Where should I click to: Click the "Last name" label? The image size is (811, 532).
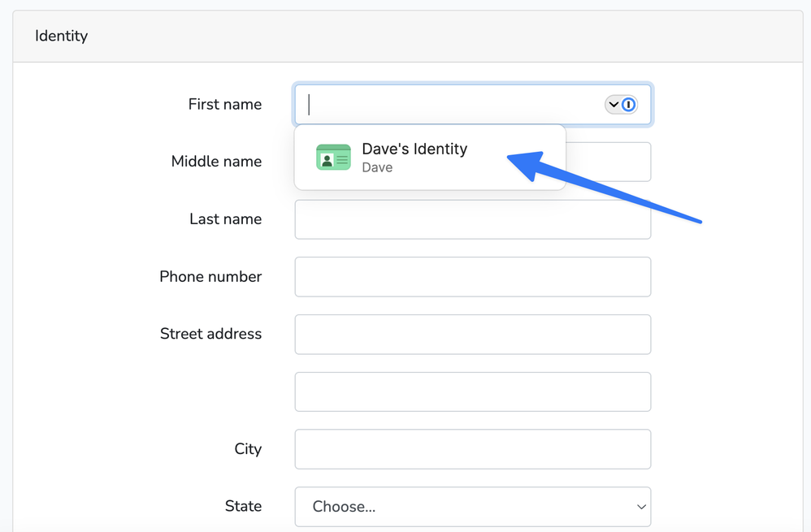(225, 219)
